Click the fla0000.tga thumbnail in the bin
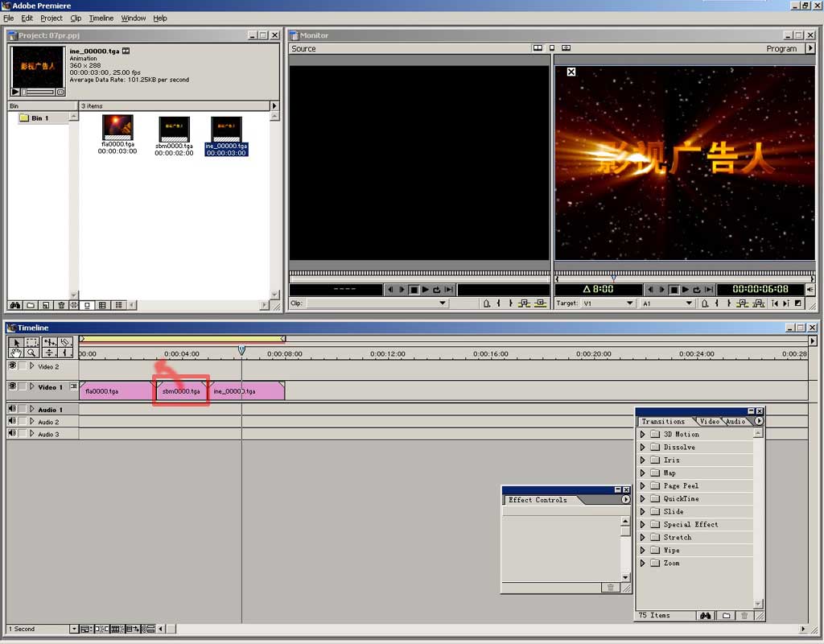Viewport: 824px width, 644px height. 117,128
